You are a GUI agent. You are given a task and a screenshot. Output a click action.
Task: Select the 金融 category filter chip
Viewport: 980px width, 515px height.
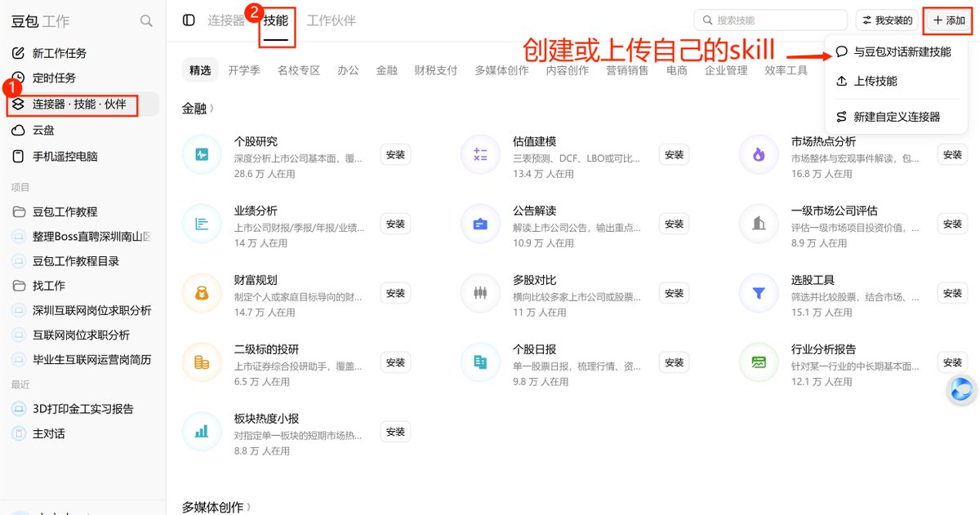point(387,70)
